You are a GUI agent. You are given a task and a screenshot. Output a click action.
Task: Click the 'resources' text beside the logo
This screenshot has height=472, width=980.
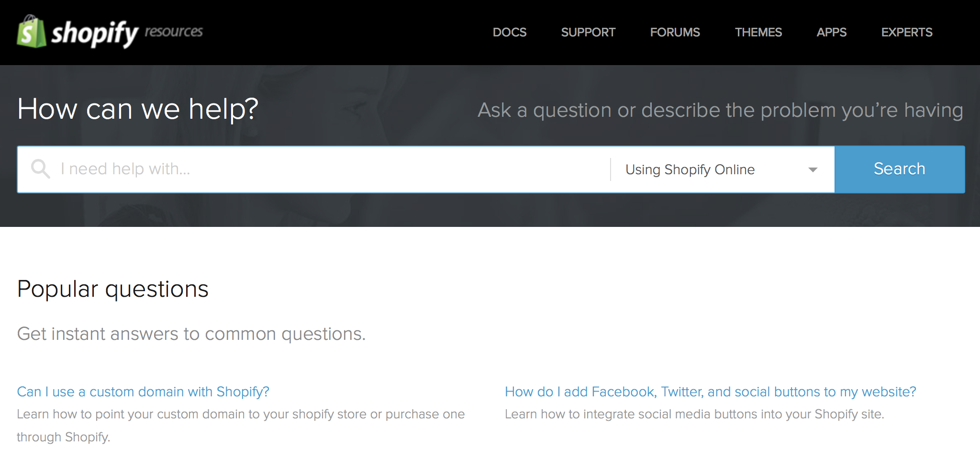[x=174, y=32]
